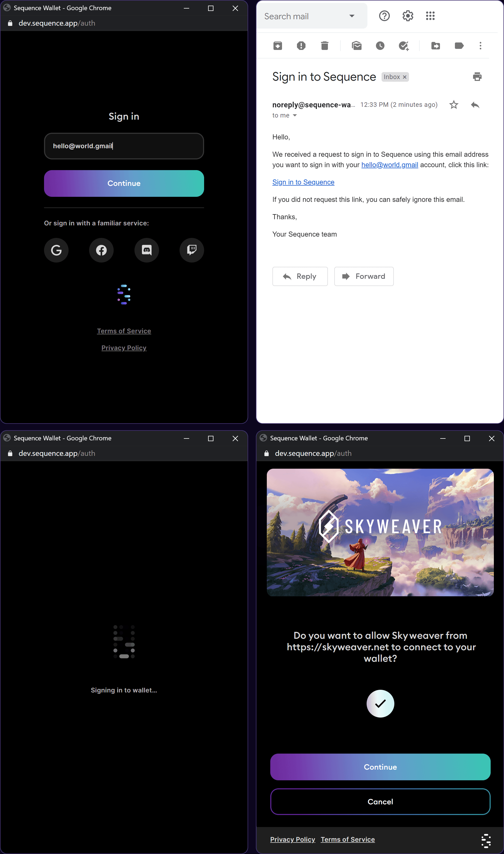Sign in with the Facebook icon
Viewport: 504px width, 854px height.
tap(101, 250)
